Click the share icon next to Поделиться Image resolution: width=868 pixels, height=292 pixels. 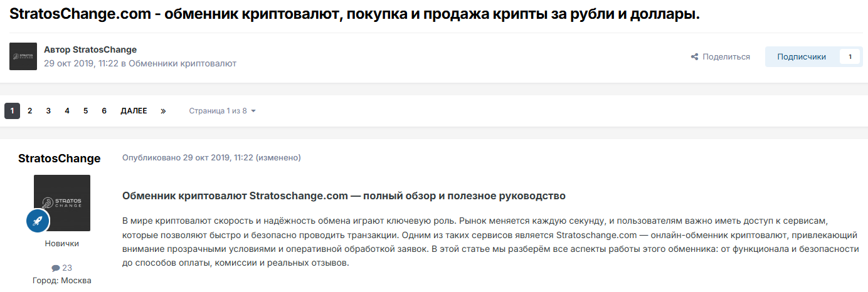click(x=694, y=57)
